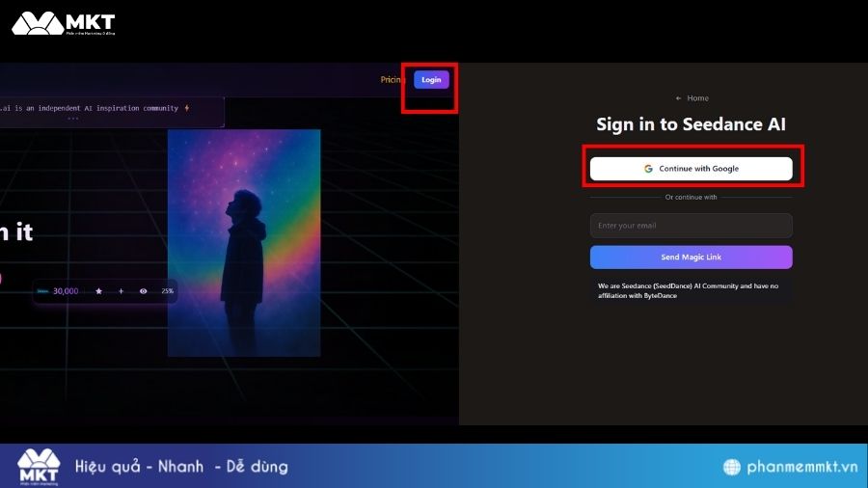This screenshot has height=488, width=868.
Task: Continue with Google sign-in
Action: tap(691, 169)
